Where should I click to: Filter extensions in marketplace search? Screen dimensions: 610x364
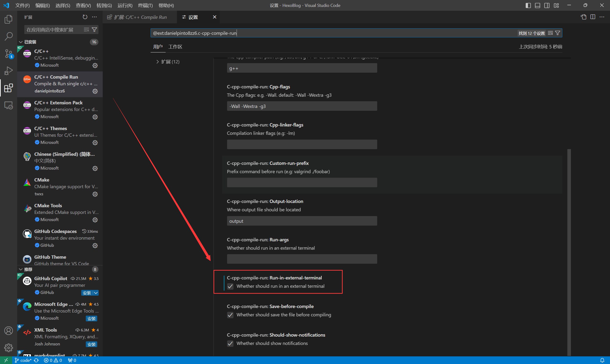click(94, 30)
